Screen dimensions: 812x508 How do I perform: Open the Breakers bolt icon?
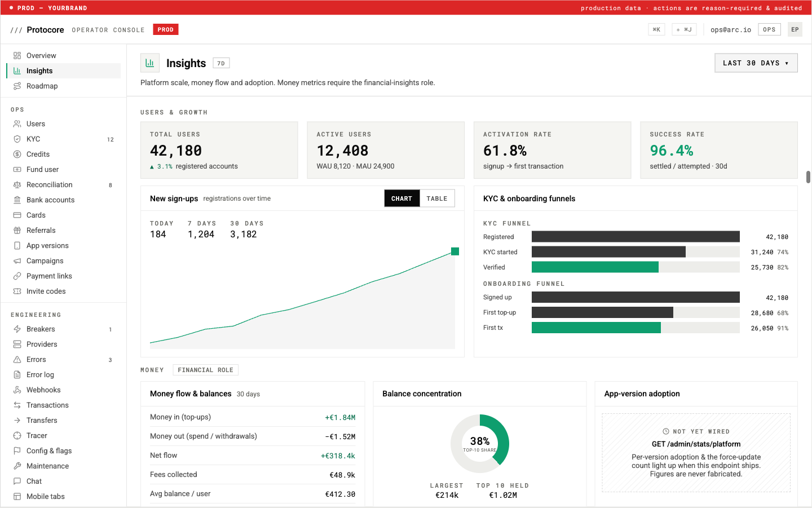[17, 329]
